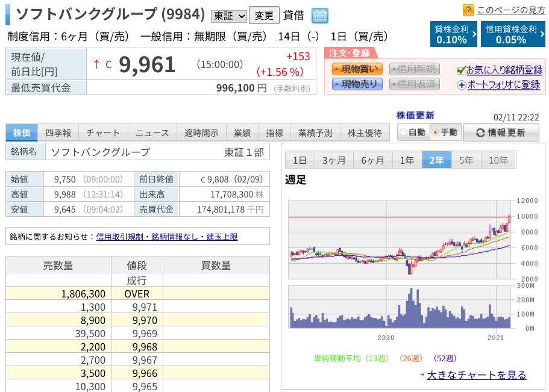
Task: Switch to the 指標 tab
Action: [x=275, y=133]
